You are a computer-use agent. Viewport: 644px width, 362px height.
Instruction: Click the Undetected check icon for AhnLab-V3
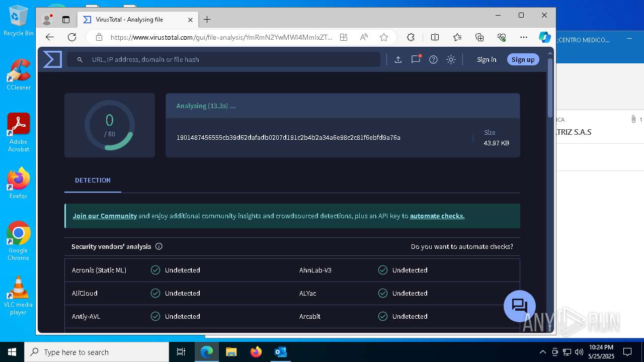tap(383, 270)
